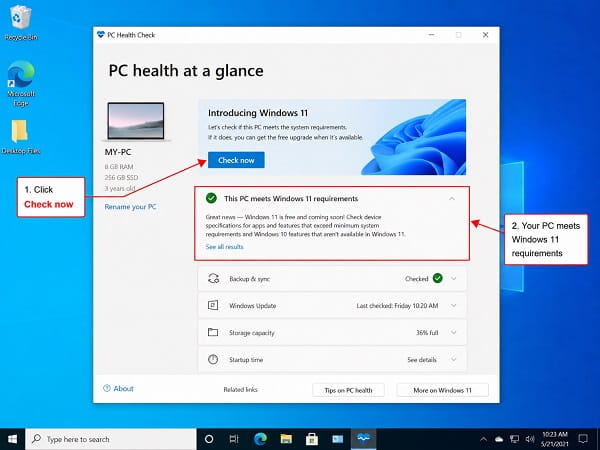This screenshot has height=450, width=600.
Task: Expand the Windows Update row chevron
Action: [x=453, y=305]
